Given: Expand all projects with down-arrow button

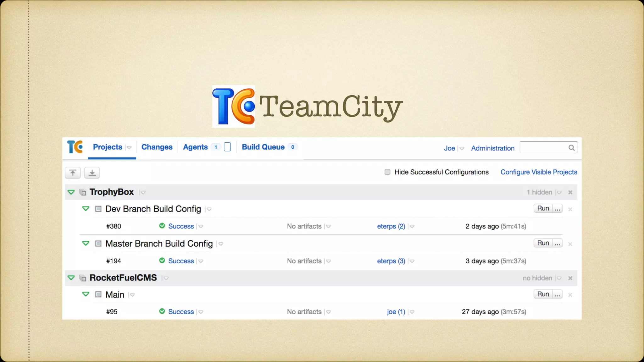Looking at the screenshot, I should pyautogui.click(x=92, y=173).
